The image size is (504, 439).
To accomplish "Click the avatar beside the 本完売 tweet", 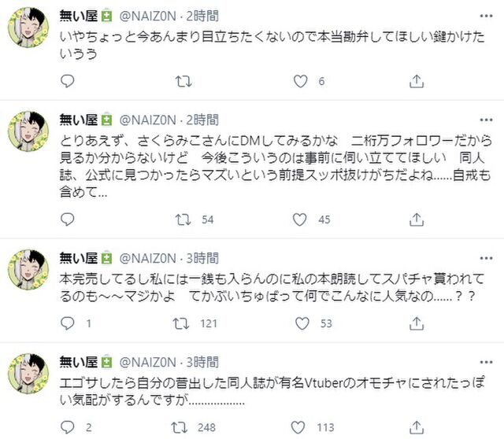I will pyautogui.click(x=30, y=271).
